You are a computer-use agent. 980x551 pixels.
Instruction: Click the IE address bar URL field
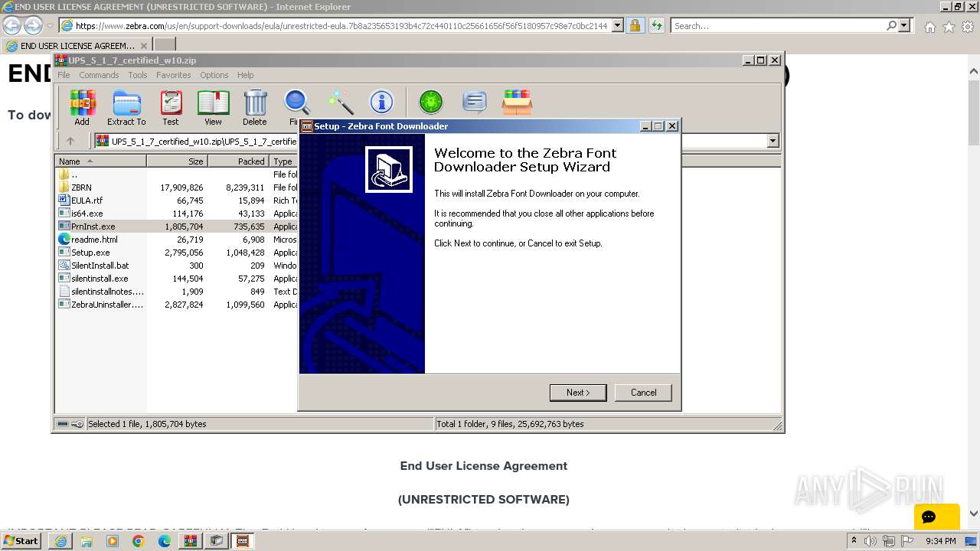341,26
